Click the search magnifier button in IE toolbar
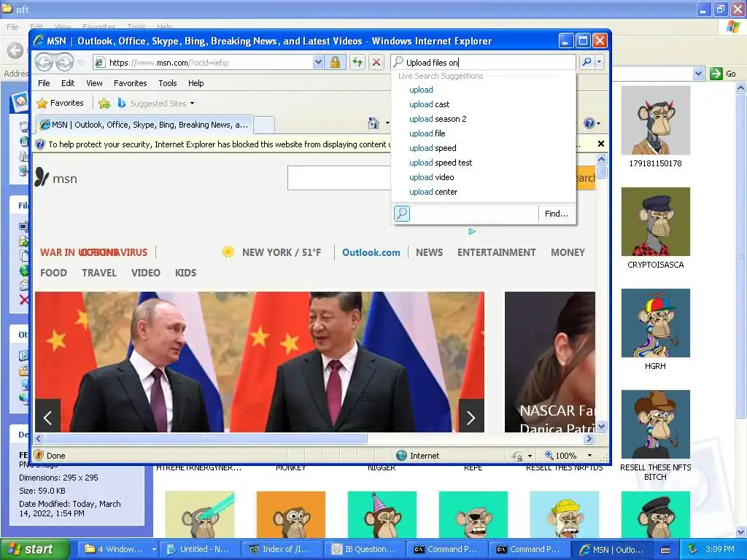Screen dimensions: 747x560 587,62
